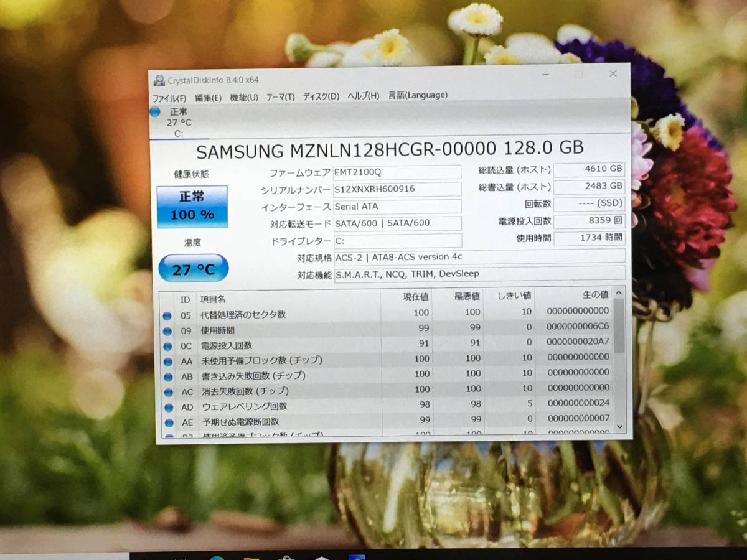Viewport: 747px width, 560px height.
Task: Click the status dot beside 使用時間 attribute
Action: point(167,330)
